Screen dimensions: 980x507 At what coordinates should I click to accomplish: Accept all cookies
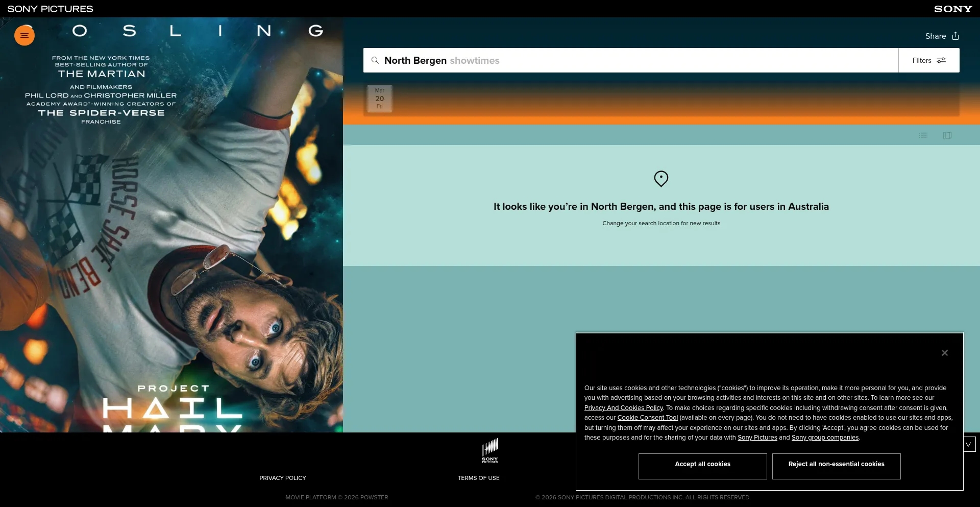703,466
